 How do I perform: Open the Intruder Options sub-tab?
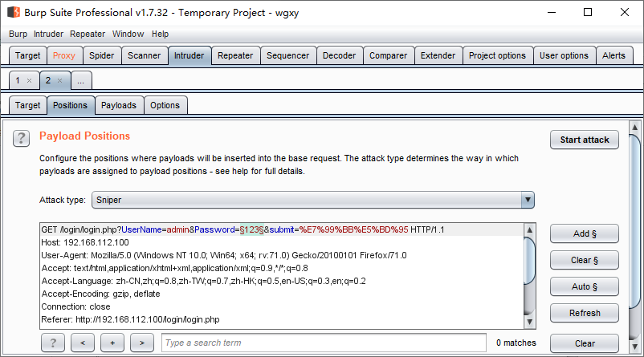(165, 105)
